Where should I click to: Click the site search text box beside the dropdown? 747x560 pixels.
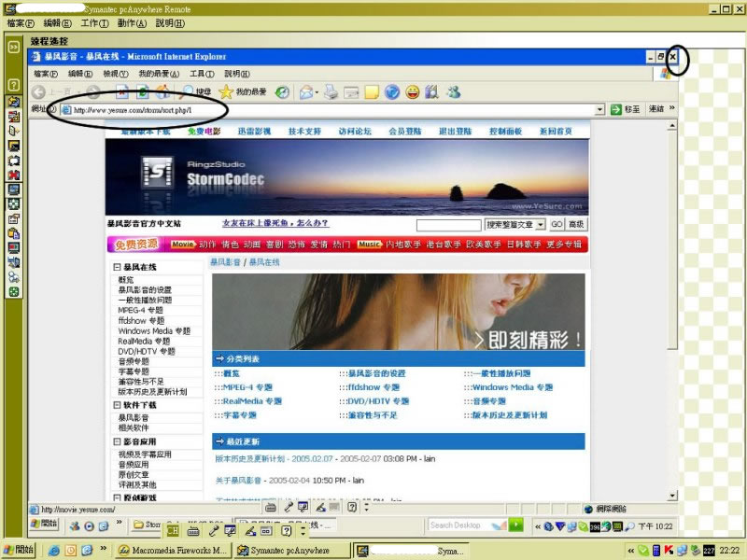pos(448,225)
